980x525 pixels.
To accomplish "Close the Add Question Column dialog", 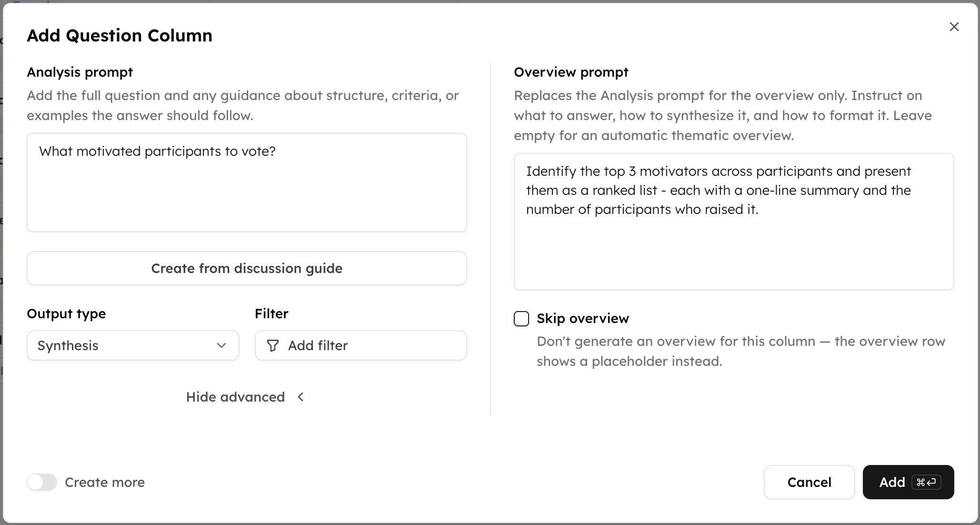I will click(954, 27).
